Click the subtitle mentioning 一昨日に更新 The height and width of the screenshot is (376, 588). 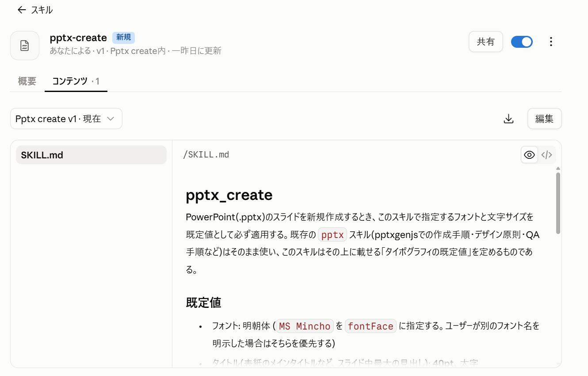[x=136, y=51]
